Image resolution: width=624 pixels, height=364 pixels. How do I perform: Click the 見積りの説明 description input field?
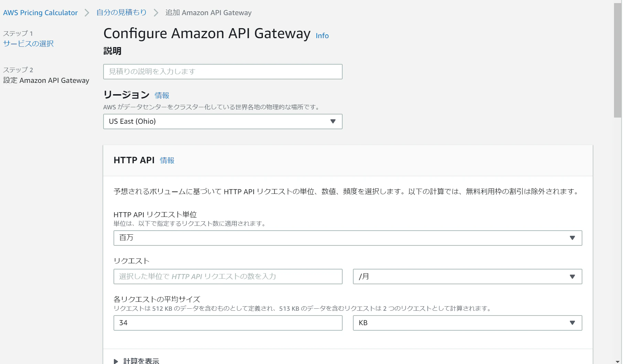(223, 71)
